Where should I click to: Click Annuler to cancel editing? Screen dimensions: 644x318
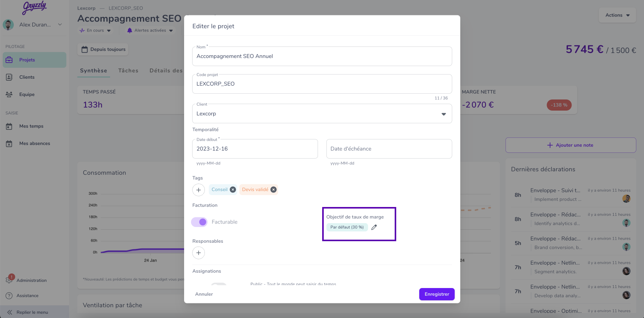(204, 294)
